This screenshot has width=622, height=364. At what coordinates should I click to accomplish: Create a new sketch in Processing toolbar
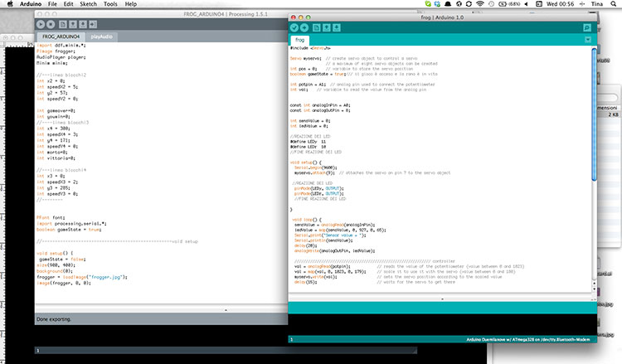click(x=63, y=24)
